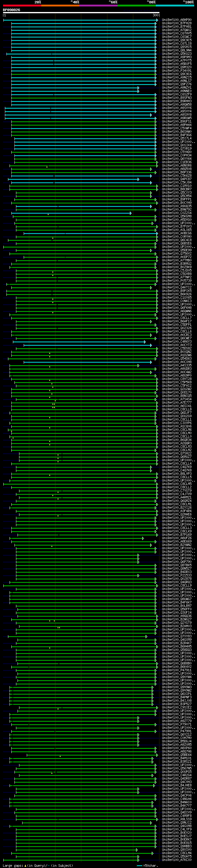Click the query end position label 300
Screen dimensions: 197x868
155,15
